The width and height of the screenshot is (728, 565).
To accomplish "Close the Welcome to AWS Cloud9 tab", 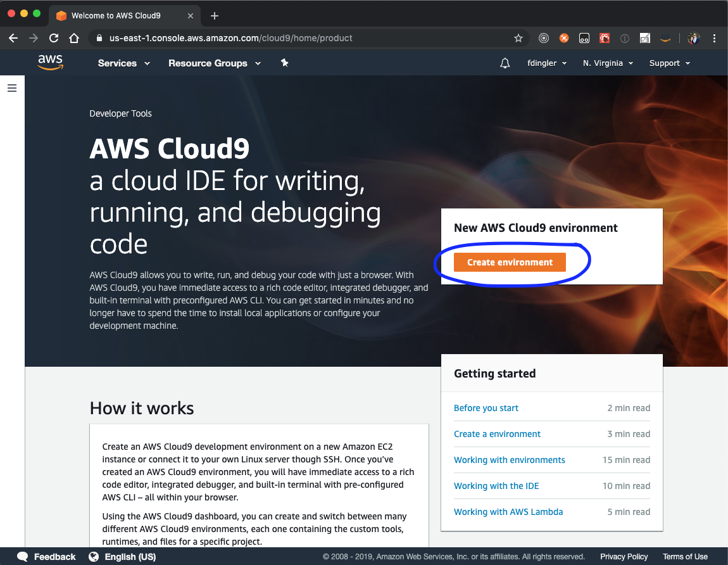I will tap(191, 16).
